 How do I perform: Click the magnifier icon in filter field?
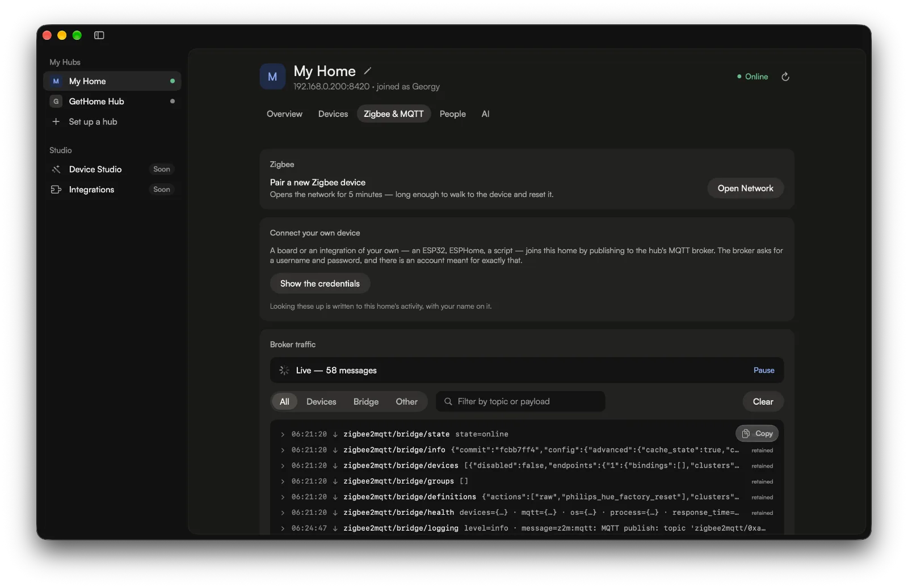(448, 401)
